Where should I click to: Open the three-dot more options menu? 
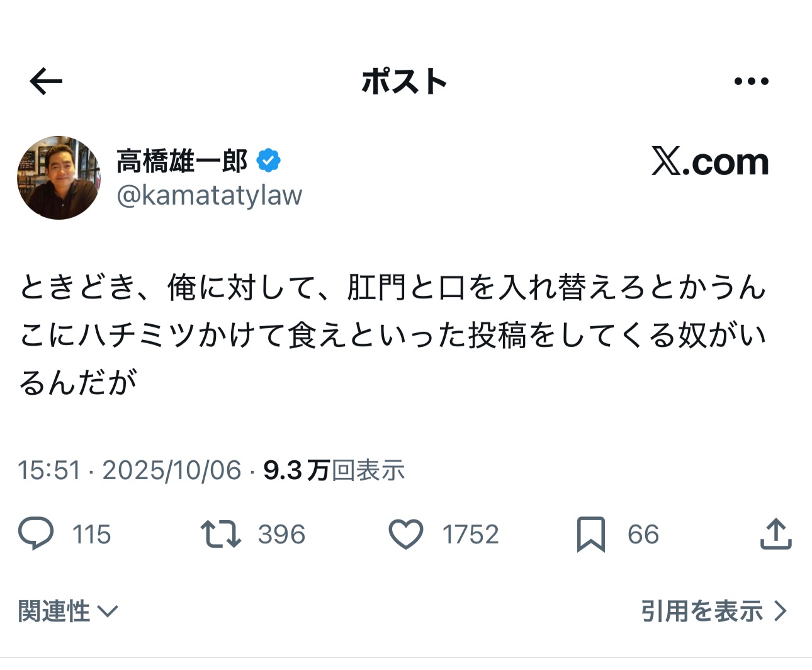[x=752, y=81]
